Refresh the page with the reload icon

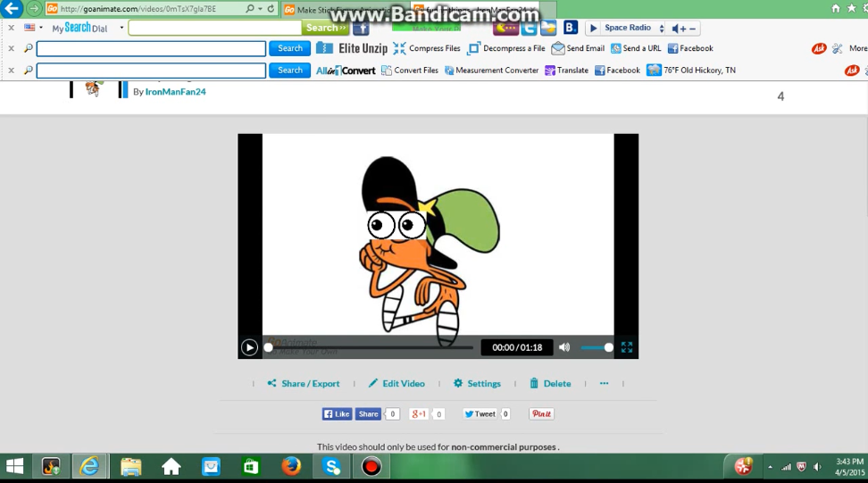(271, 8)
